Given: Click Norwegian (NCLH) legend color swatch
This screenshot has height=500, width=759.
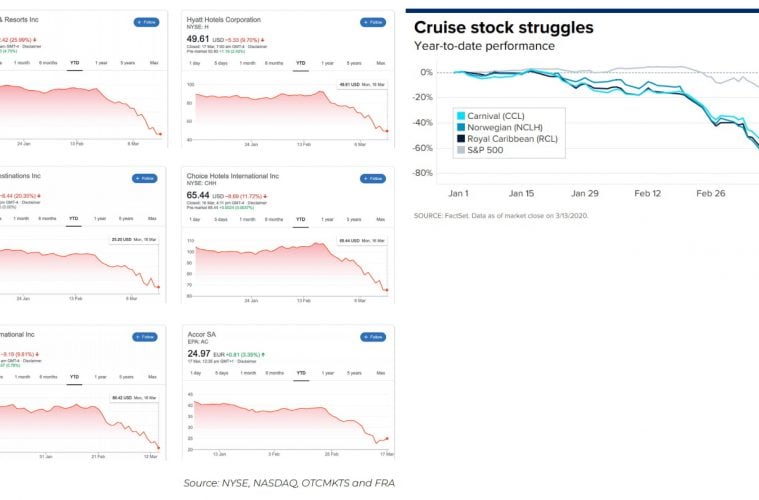Looking at the screenshot, I should [460, 127].
